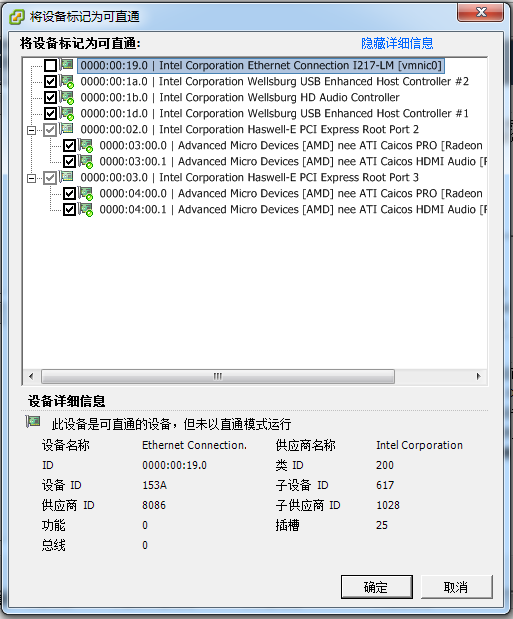The image size is (513, 619).
Task: Uncheck the 0000:03:00.1 Caicos HDMI Audio checkbox
Action: pos(70,161)
